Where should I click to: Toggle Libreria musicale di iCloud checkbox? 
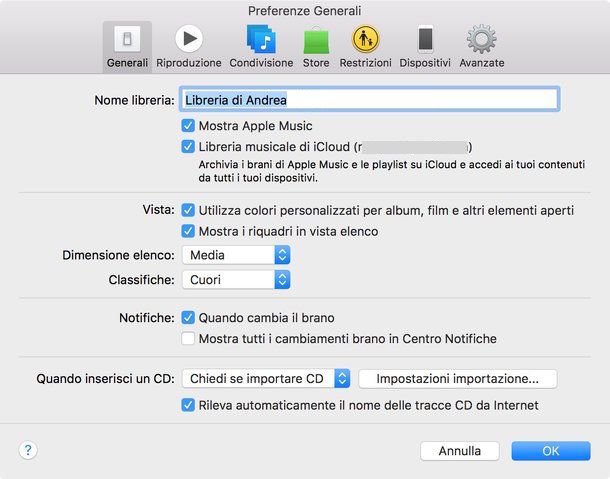click(188, 147)
